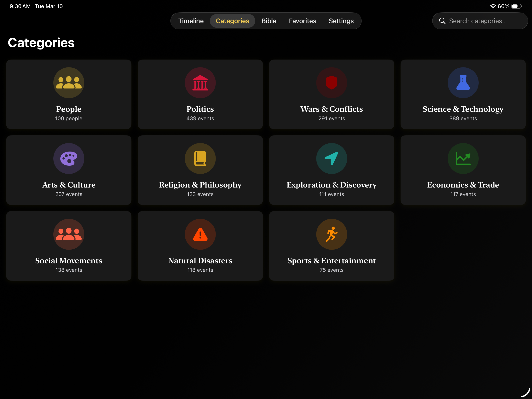532x399 pixels.
Task: Tap the Science & Technology flask icon
Action: [463, 83]
